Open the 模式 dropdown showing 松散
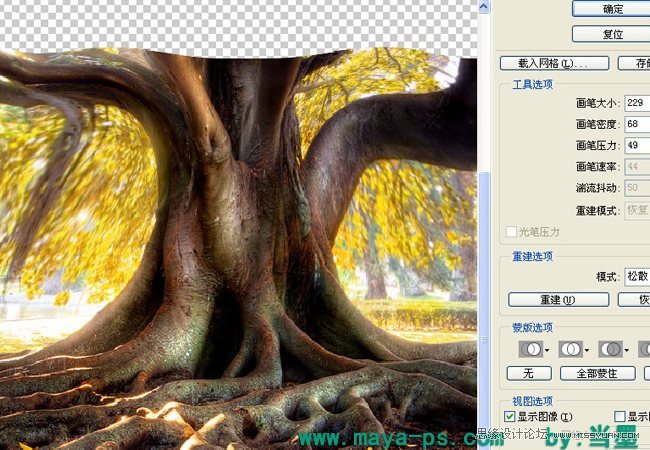650x450 pixels. coord(636,275)
